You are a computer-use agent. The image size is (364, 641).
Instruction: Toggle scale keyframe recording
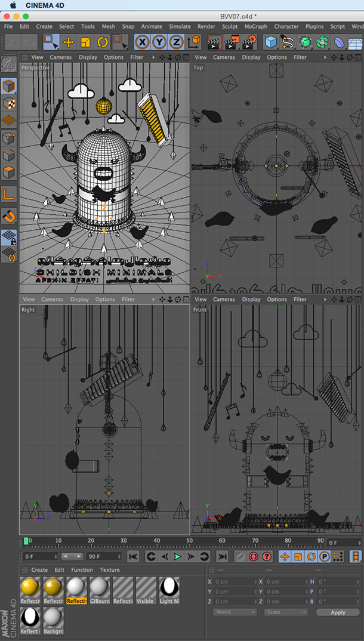tap(298, 556)
